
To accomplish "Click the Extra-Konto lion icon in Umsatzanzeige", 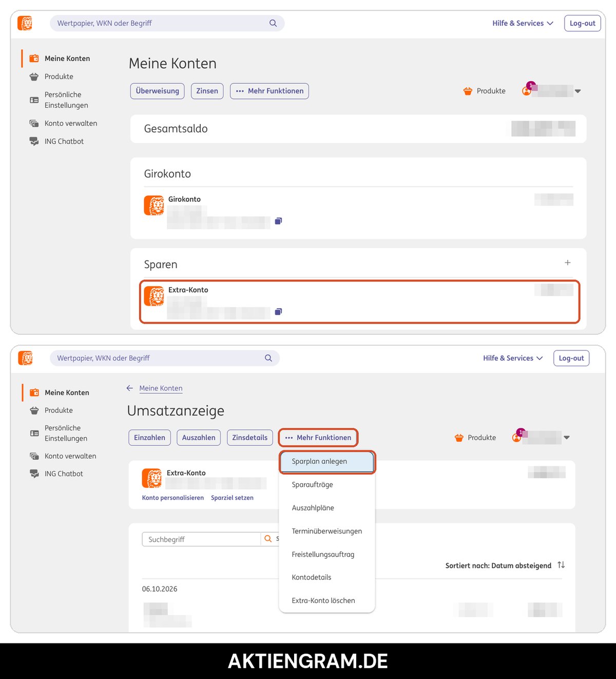I will [152, 478].
